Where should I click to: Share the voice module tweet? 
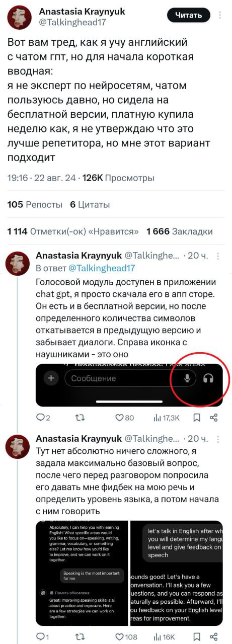[213, 417]
